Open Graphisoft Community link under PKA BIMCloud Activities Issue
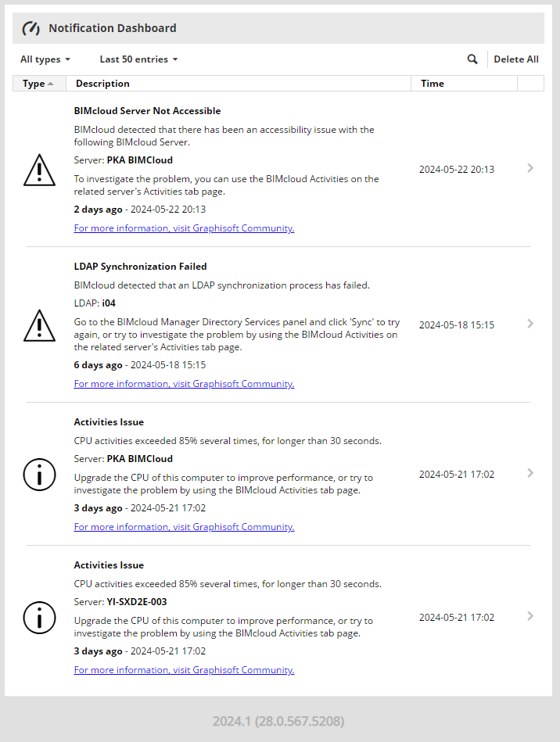Screen dimensions: 560x742 pyautogui.click(x=184, y=527)
